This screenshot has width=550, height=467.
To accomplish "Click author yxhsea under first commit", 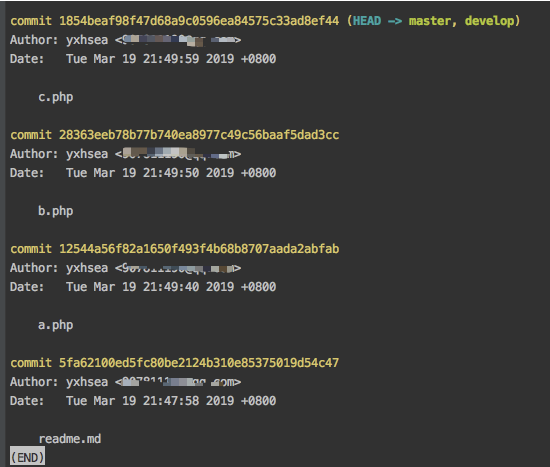I will (x=87, y=40).
